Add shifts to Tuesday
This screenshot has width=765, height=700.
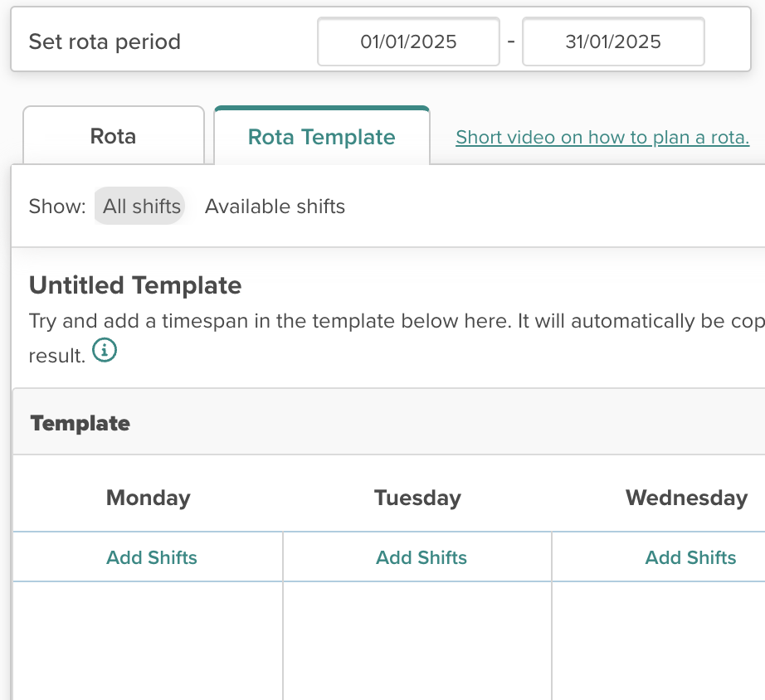click(421, 557)
